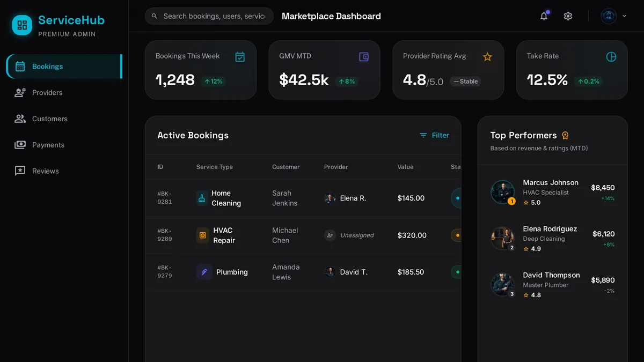Click the Service Type column header

(x=215, y=167)
